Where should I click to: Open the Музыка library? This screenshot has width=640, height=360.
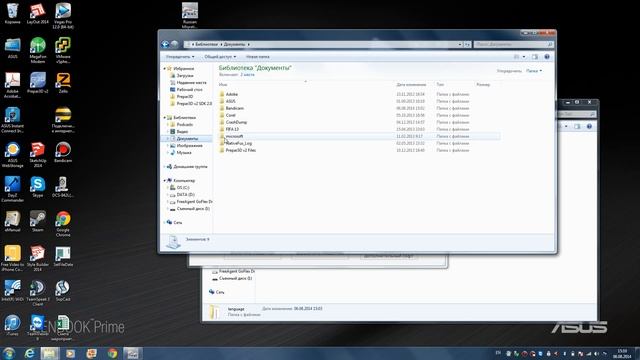click(184, 153)
